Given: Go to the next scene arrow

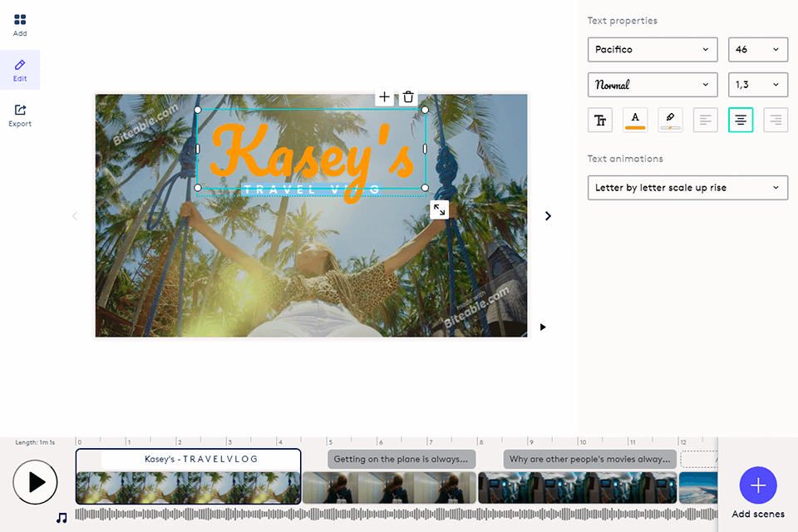Looking at the screenshot, I should tap(548, 216).
